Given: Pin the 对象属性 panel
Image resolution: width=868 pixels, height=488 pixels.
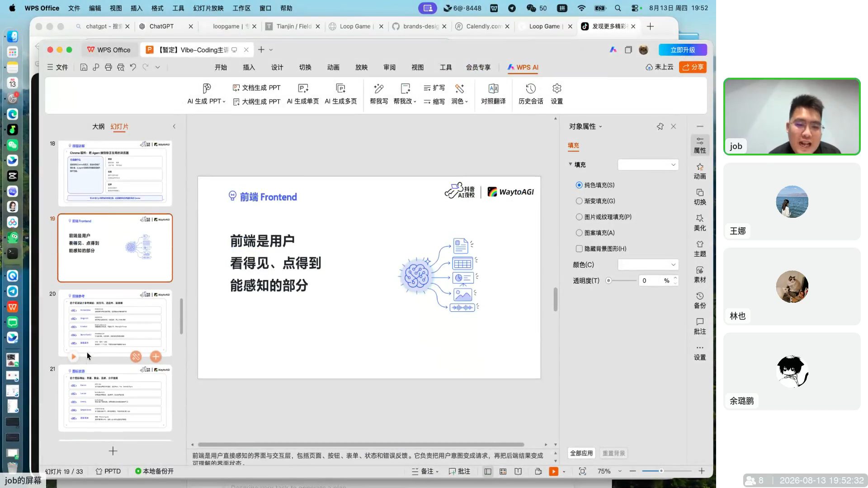Looking at the screenshot, I should [660, 127].
